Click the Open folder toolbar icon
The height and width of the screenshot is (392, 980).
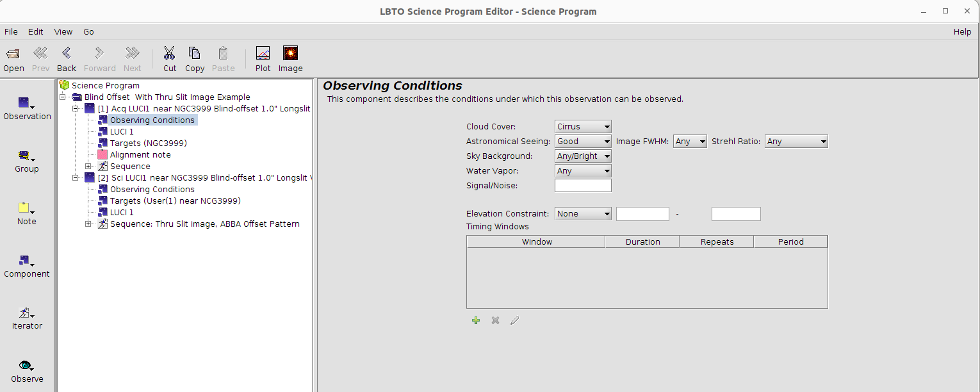click(13, 53)
